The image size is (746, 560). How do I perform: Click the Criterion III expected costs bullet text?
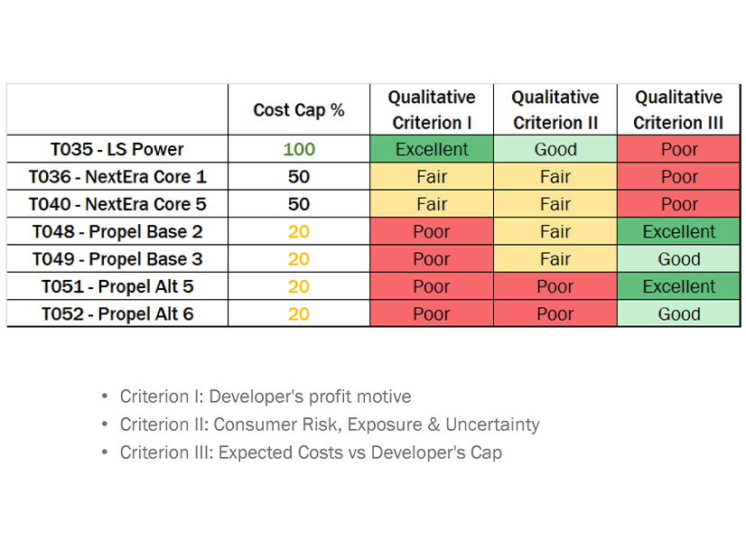311,453
